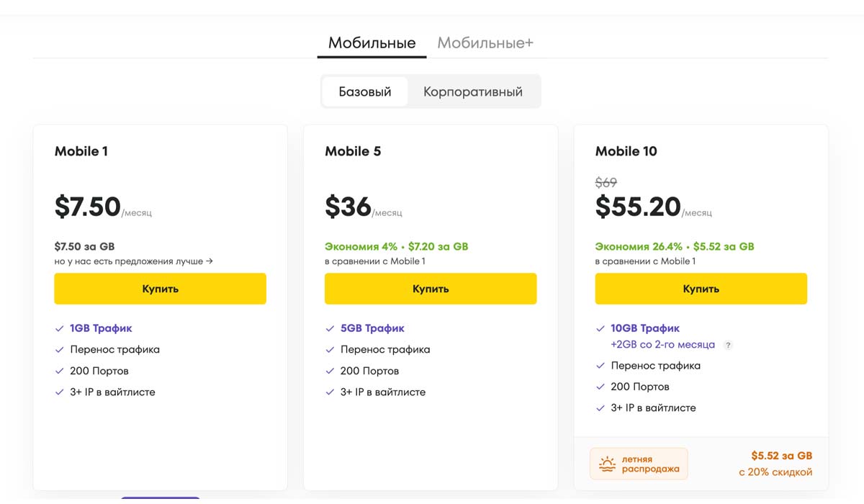Image resolution: width=864 pixels, height=504 pixels.
Task: Click Перенос трафика in Mobile 5
Action: [385, 350]
